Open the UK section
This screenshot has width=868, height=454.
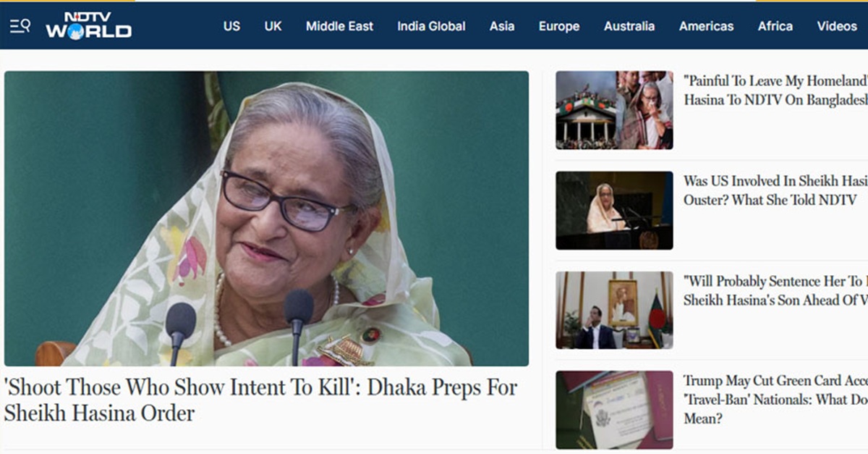[273, 26]
